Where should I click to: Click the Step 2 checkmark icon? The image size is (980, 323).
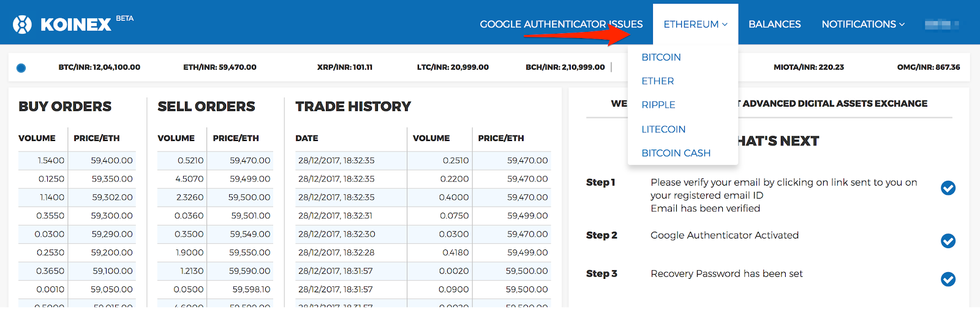pyautogui.click(x=948, y=241)
